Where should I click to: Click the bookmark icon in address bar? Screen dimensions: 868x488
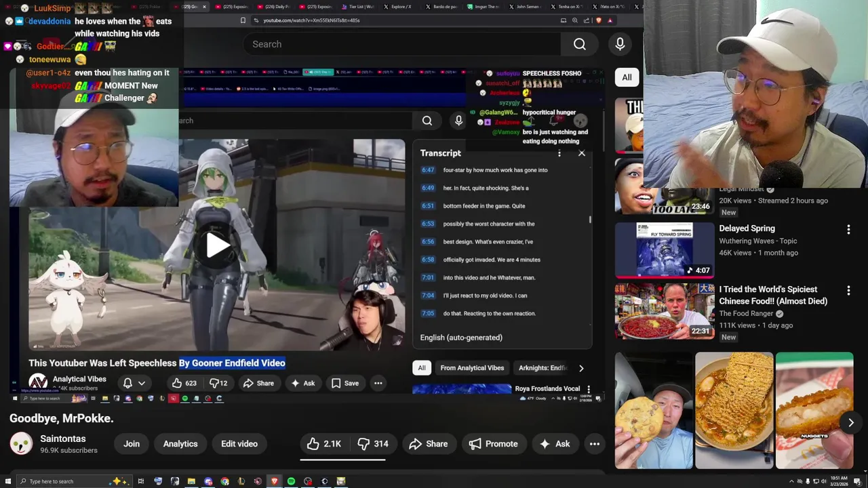tap(243, 20)
